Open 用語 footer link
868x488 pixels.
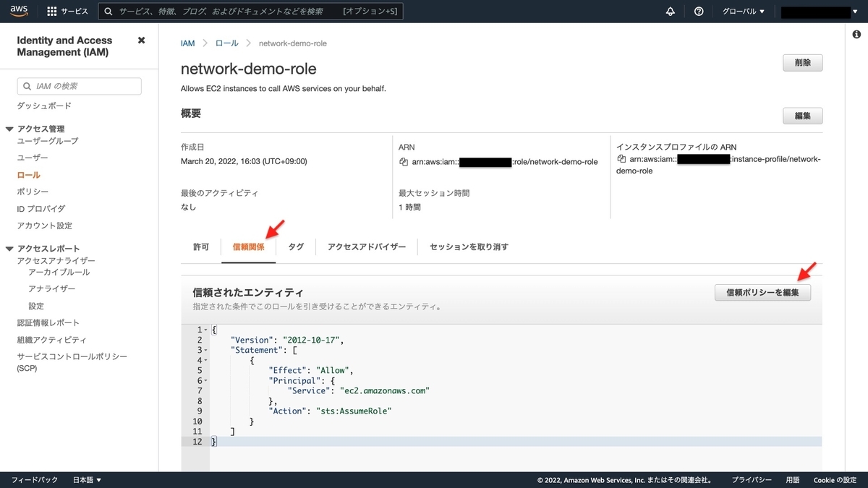click(x=793, y=480)
